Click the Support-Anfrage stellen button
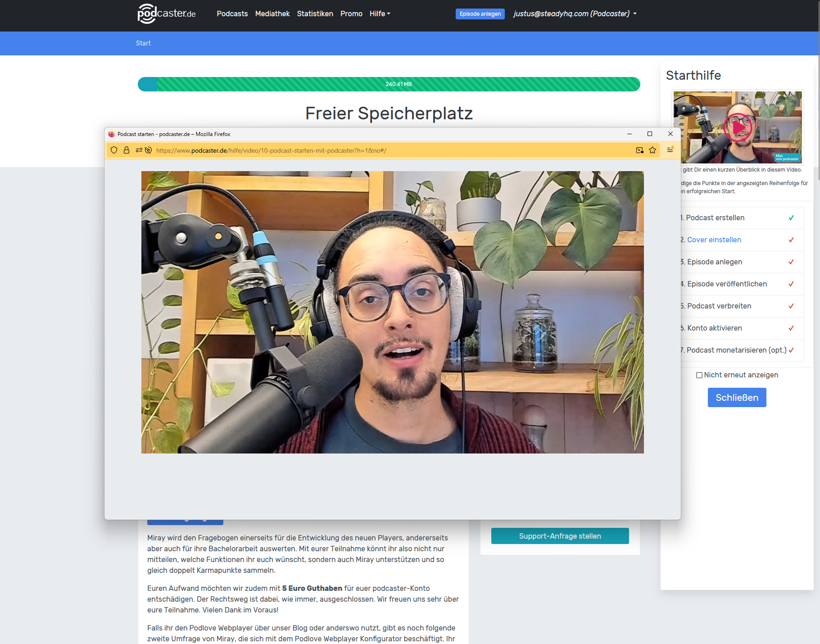820x644 pixels. click(x=560, y=536)
